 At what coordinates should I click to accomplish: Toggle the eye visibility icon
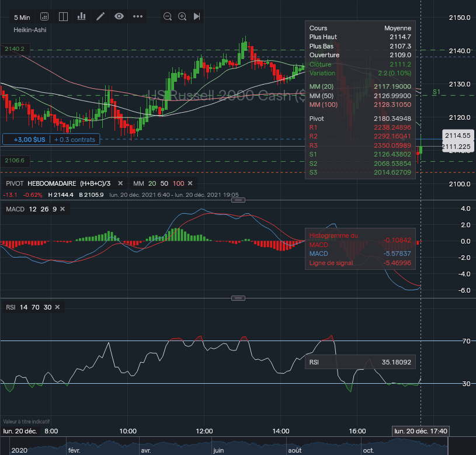[x=119, y=16]
